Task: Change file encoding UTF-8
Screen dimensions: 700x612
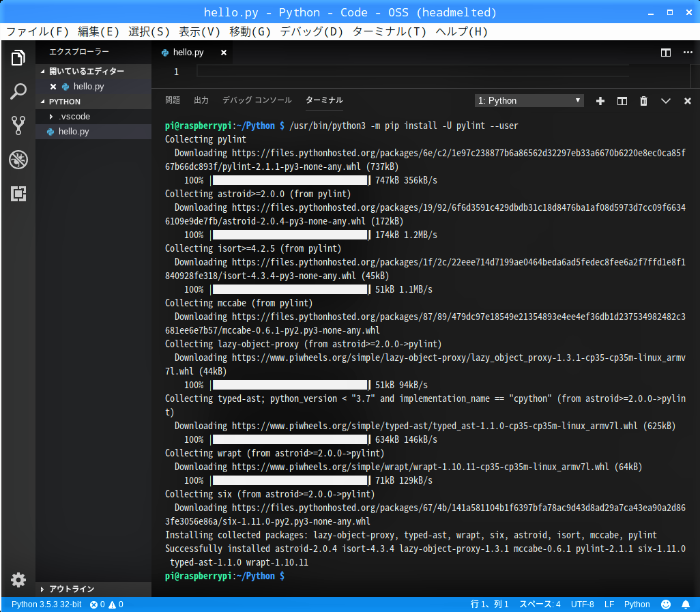Action: point(582,604)
